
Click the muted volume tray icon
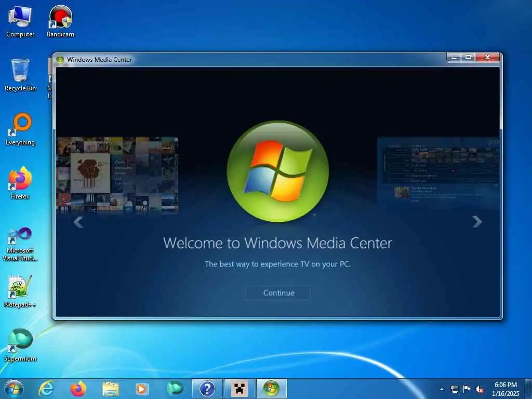coord(480,390)
